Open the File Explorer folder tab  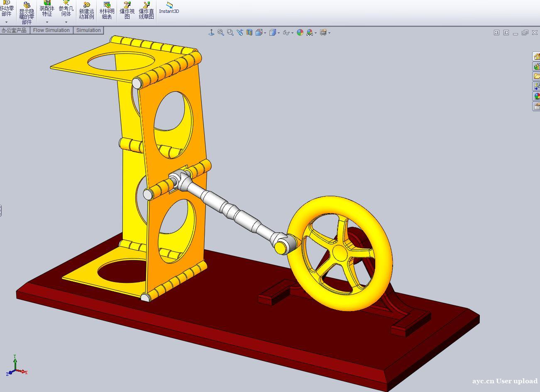(x=536, y=76)
